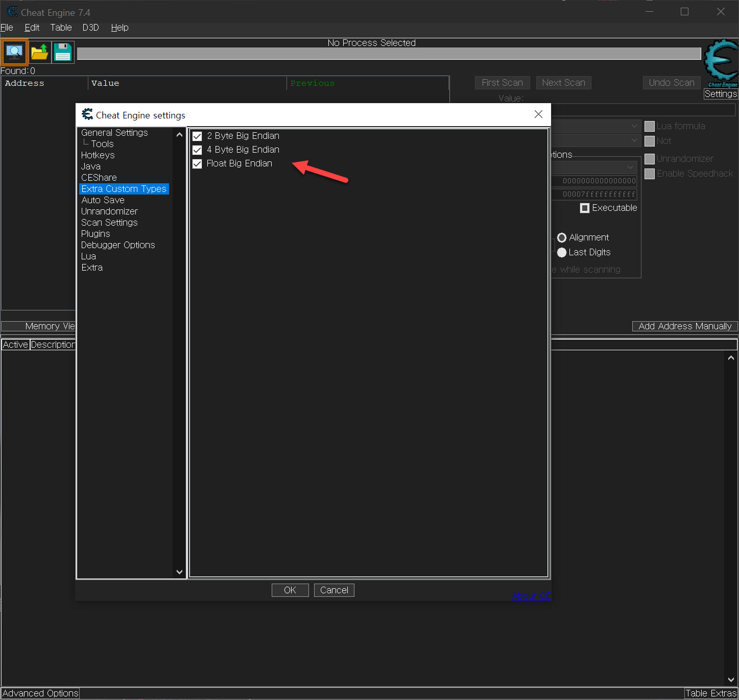
Task: Click the About CE link
Action: coord(531,596)
